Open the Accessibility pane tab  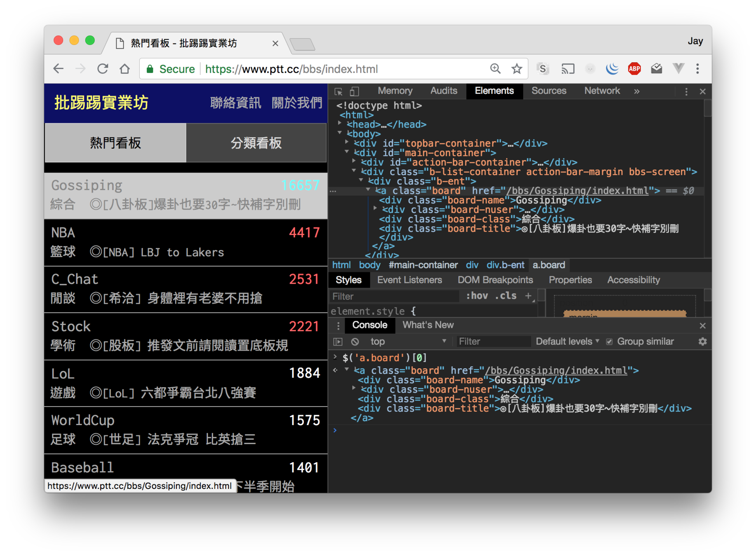point(634,280)
